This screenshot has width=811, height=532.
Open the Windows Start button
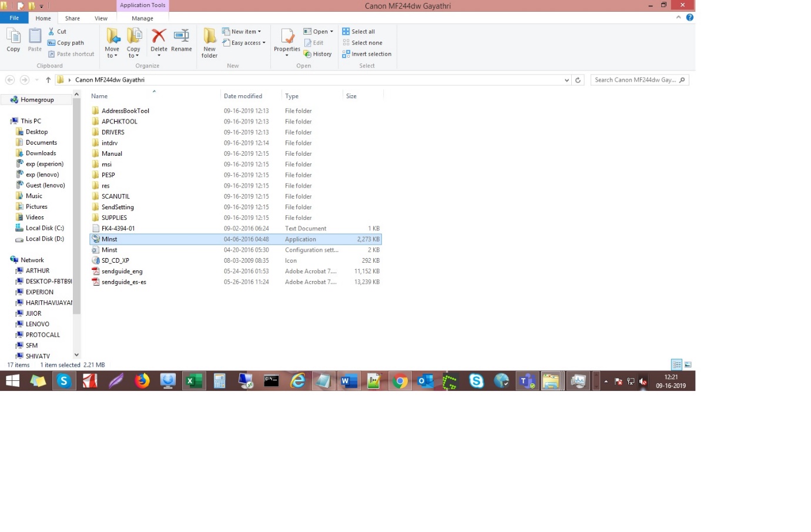pyautogui.click(x=12, y=382)
